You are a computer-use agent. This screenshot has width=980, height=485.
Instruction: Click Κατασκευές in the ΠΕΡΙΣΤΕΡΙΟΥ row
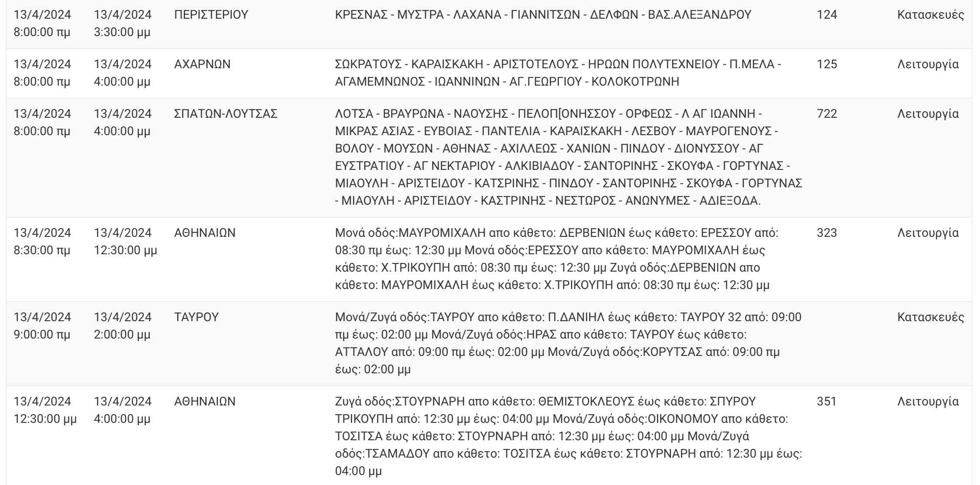[931, 15]
